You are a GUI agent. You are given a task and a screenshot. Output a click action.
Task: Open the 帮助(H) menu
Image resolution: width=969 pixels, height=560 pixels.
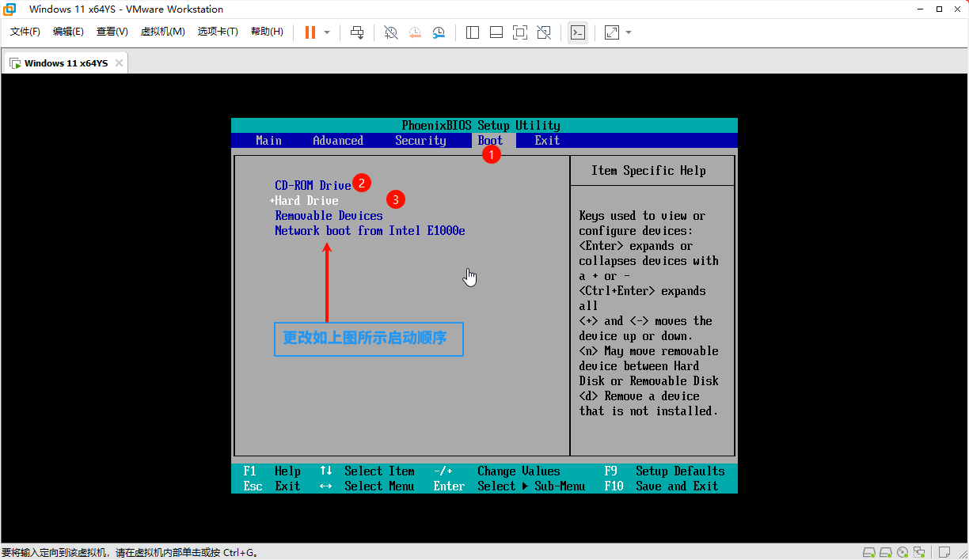click(x=267, y=32)
